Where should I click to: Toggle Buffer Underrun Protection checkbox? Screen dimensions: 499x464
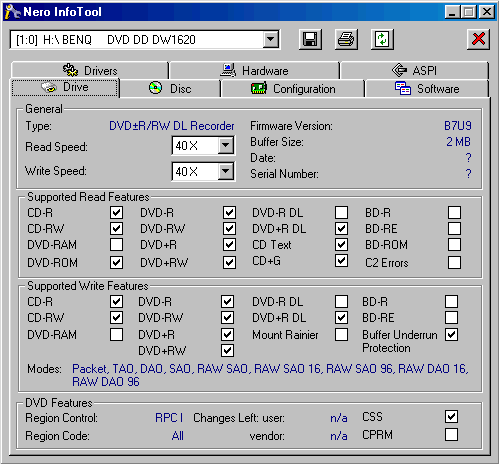(x=452, y=334)
